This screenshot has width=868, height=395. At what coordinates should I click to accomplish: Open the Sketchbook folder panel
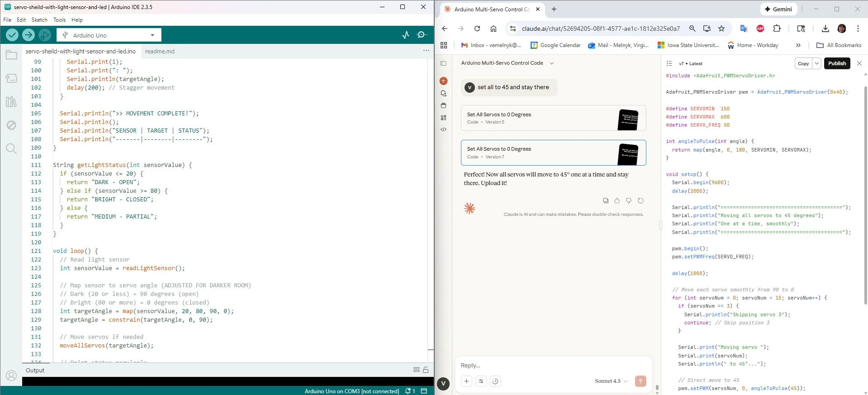click(x=11, y=55)
